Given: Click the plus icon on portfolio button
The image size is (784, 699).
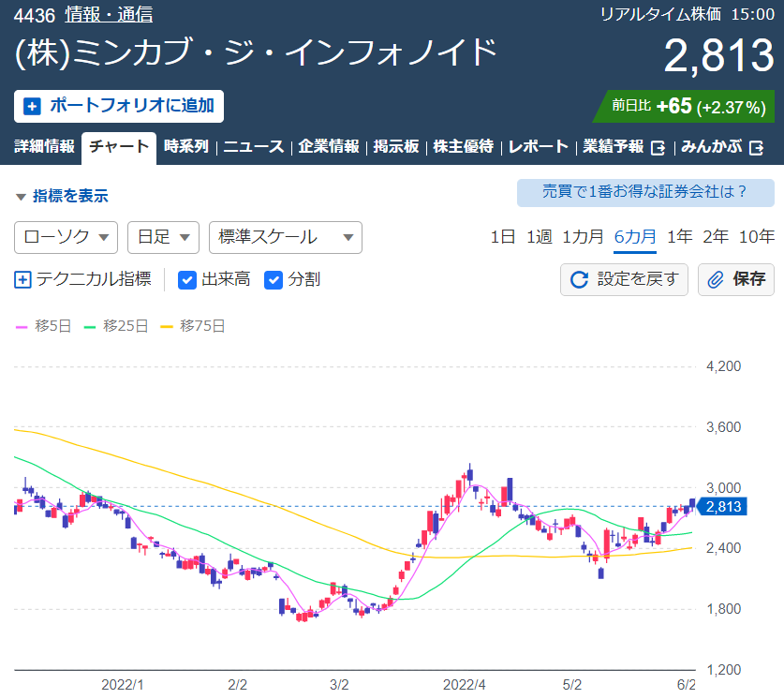Looking at the screenshot, I should click(32, 107).
